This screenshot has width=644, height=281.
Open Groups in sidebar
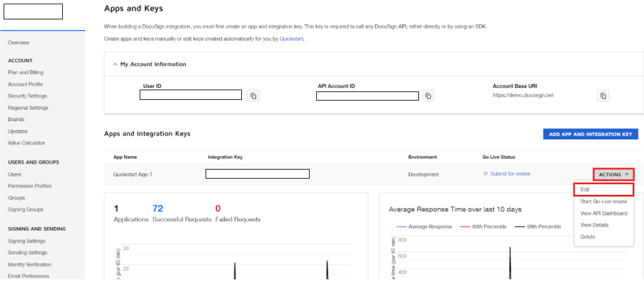pyautogui.click(x=16, y=198)
